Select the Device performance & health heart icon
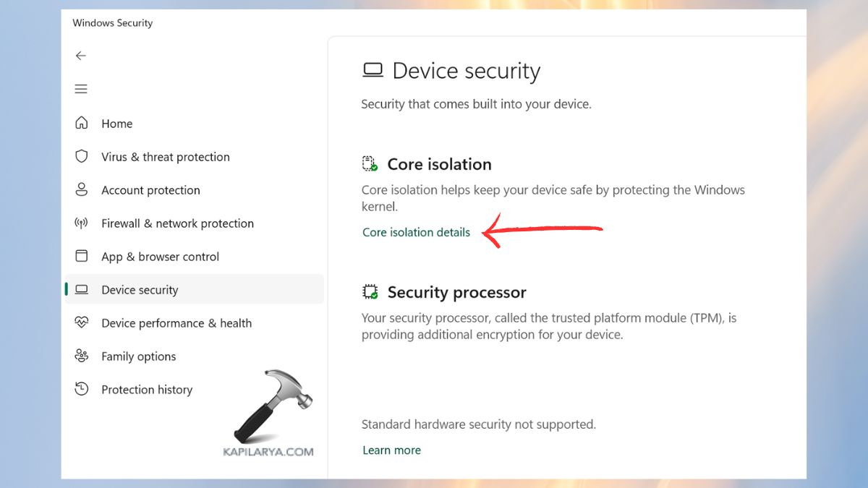Image resolution: width=868 pixels, height=488 pixels. click(x=82, y=322)
